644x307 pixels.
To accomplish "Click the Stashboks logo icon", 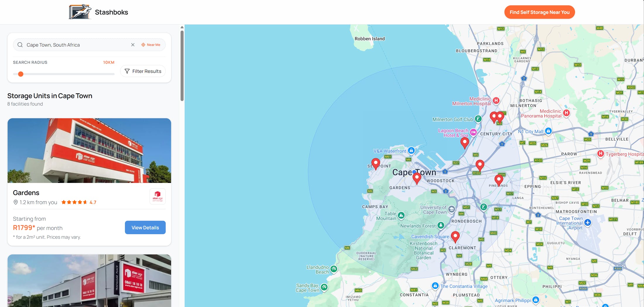I will (x=80, y=12).
